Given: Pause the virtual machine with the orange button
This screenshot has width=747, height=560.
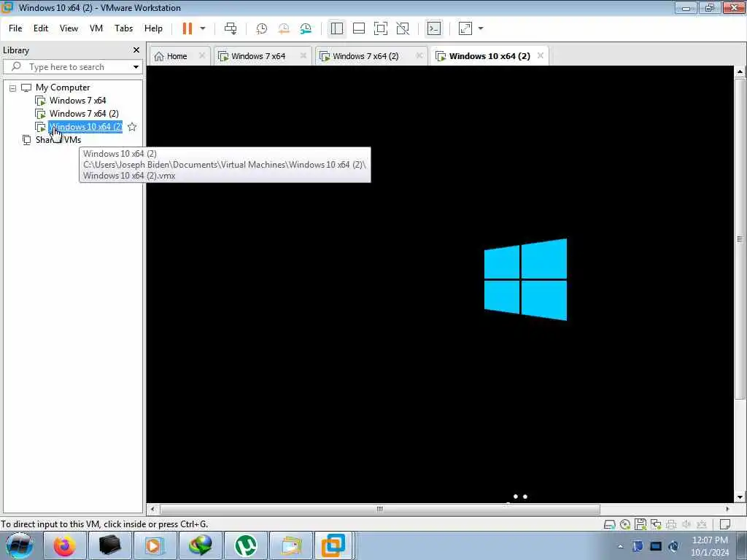Looking at the screenshot, I should point(187,28).
